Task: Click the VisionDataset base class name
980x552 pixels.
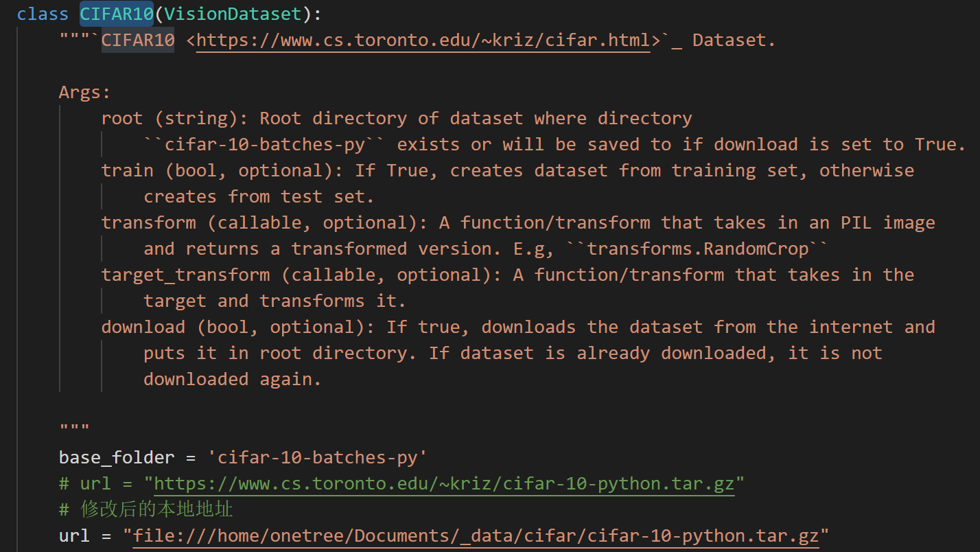Action: tap(233, 14)
